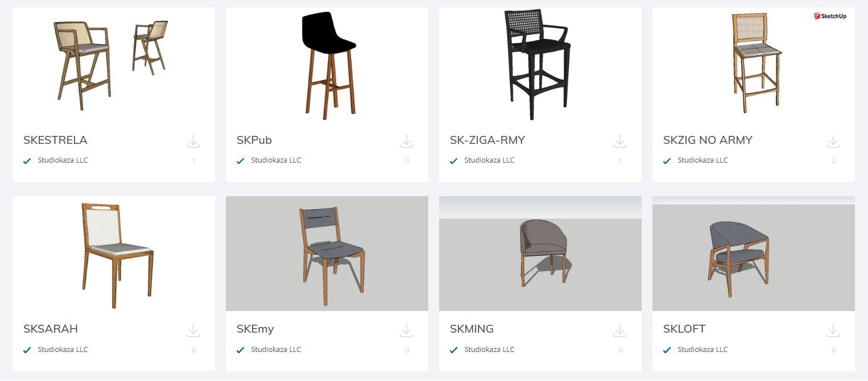This screenshot has width=868, height=381.
Task: Download the SKESTRELA model
Action: tap(193, 141)
